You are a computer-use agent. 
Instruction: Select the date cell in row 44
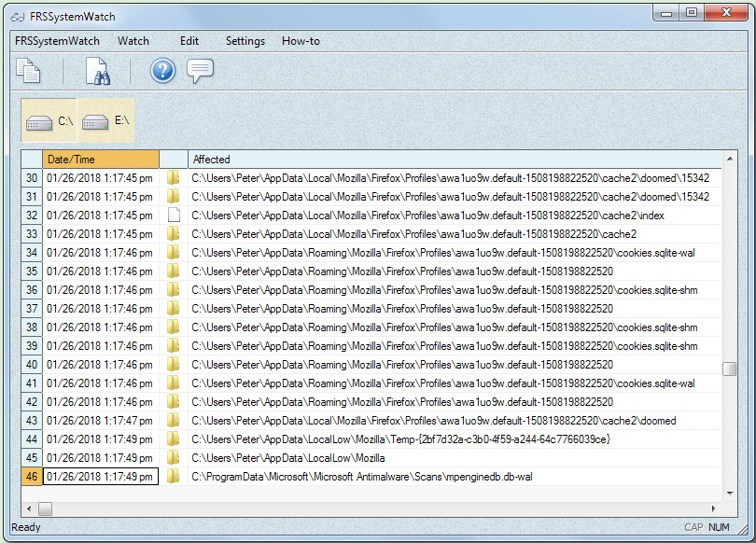pyautogui.click(x=101, y=439)
